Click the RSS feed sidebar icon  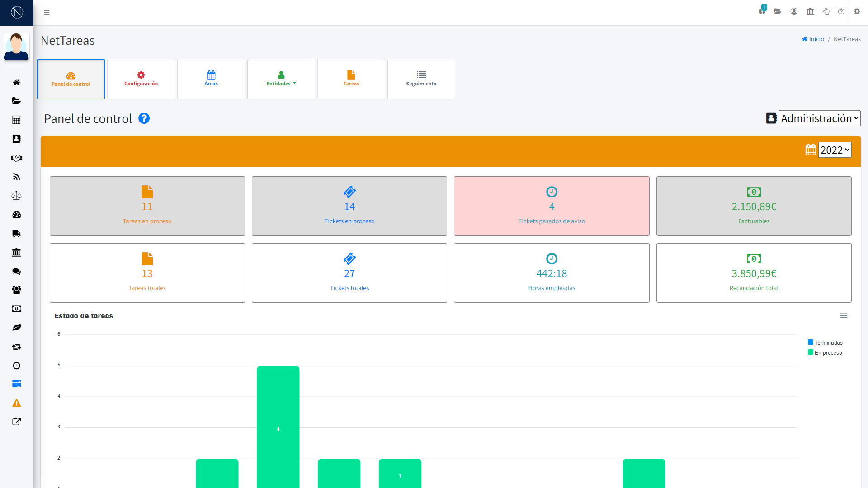click(x=16, y=177)
